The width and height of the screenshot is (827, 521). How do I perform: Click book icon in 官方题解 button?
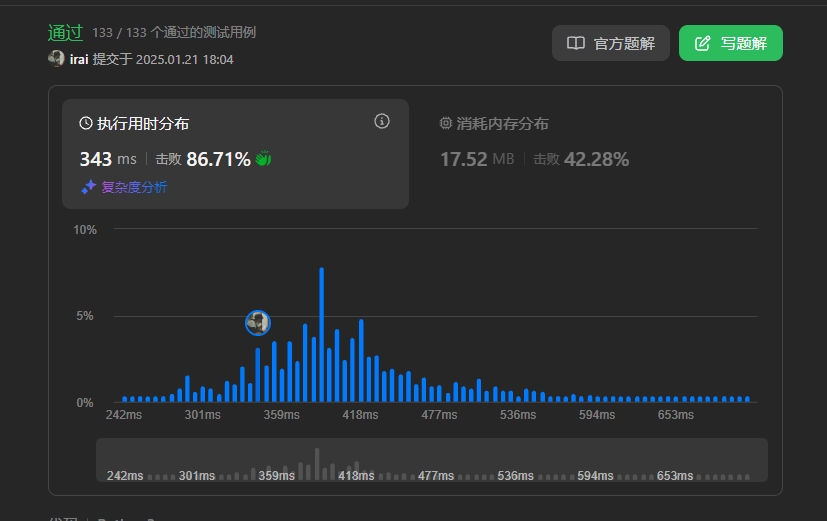coord(576,43)
